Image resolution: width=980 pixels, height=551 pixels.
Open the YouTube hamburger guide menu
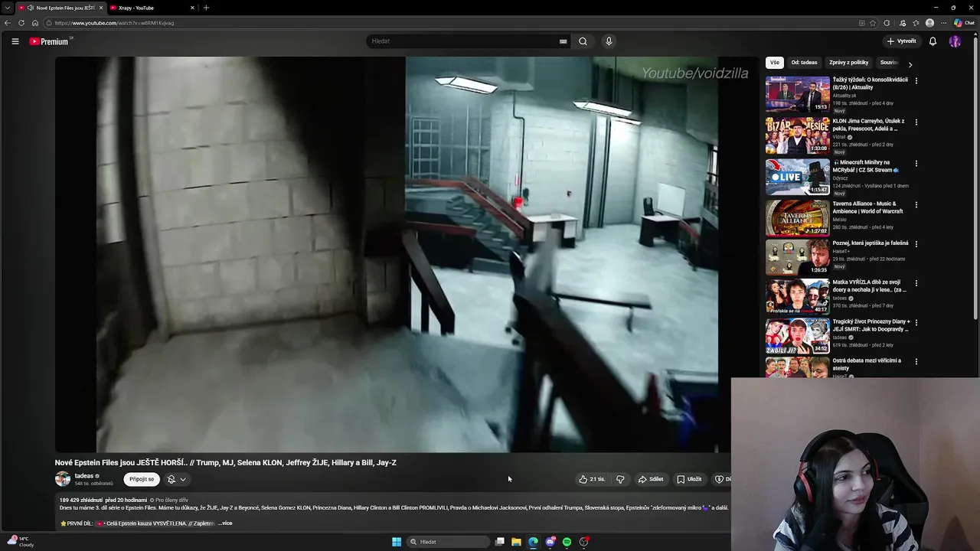click(15, 41)
